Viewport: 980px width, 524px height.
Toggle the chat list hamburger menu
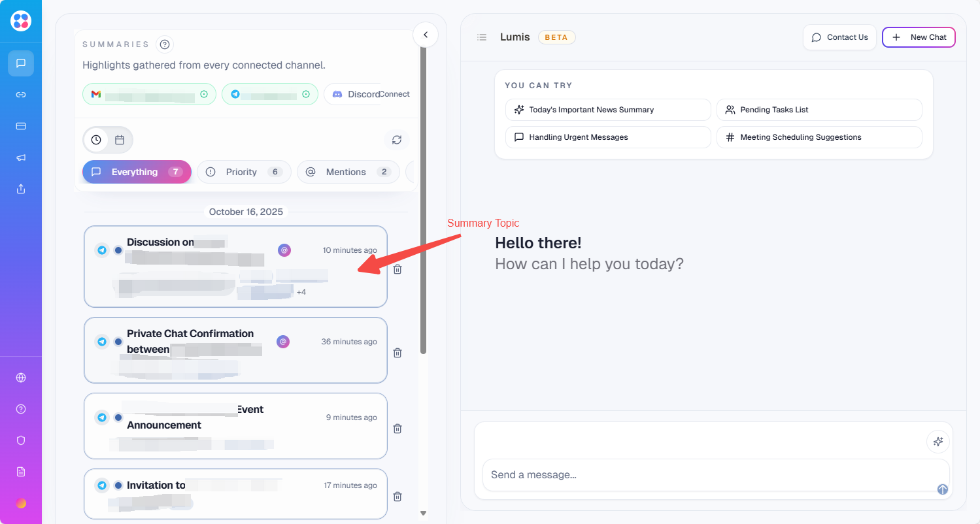[x=482, y=37]
